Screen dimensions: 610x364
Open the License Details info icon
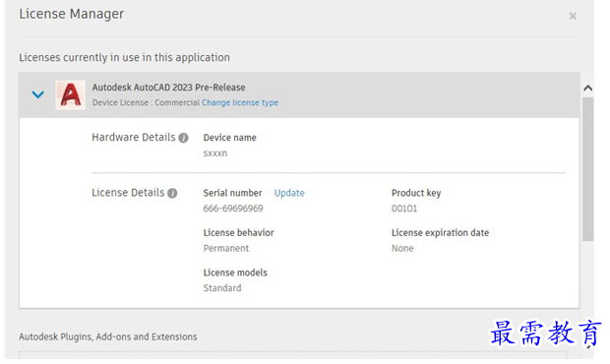tap(172, 193)
